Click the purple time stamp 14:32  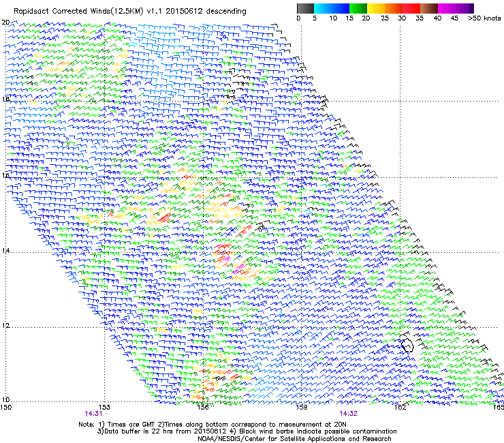coord(349,414)
